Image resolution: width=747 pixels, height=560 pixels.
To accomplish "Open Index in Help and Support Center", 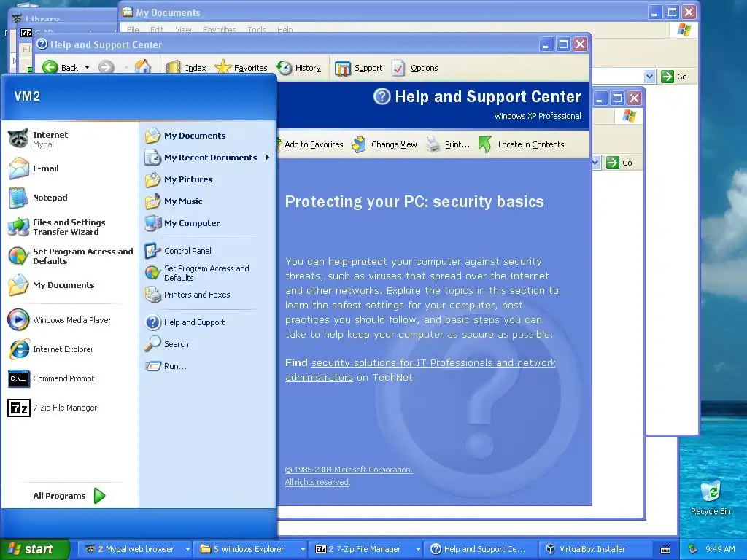I will (186, 68).
